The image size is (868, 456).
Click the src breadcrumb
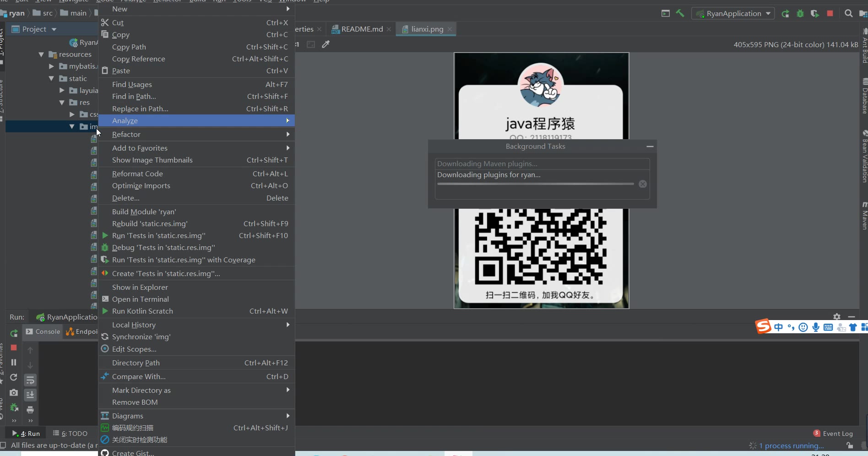[x=43, y=13]
